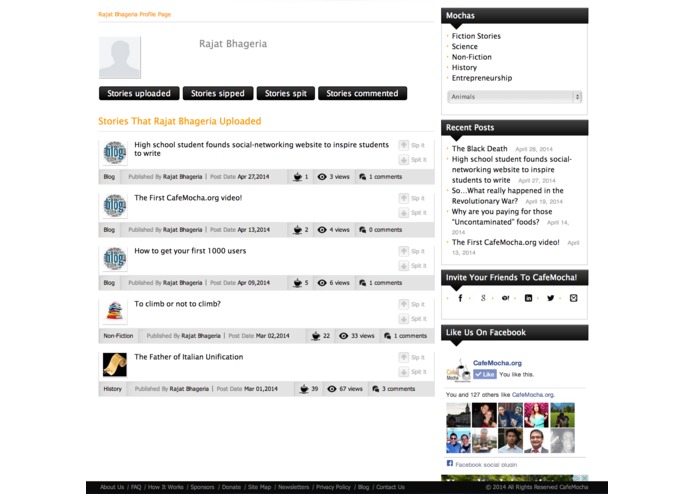Open How It Works in the footer

[x=166, y=487]
